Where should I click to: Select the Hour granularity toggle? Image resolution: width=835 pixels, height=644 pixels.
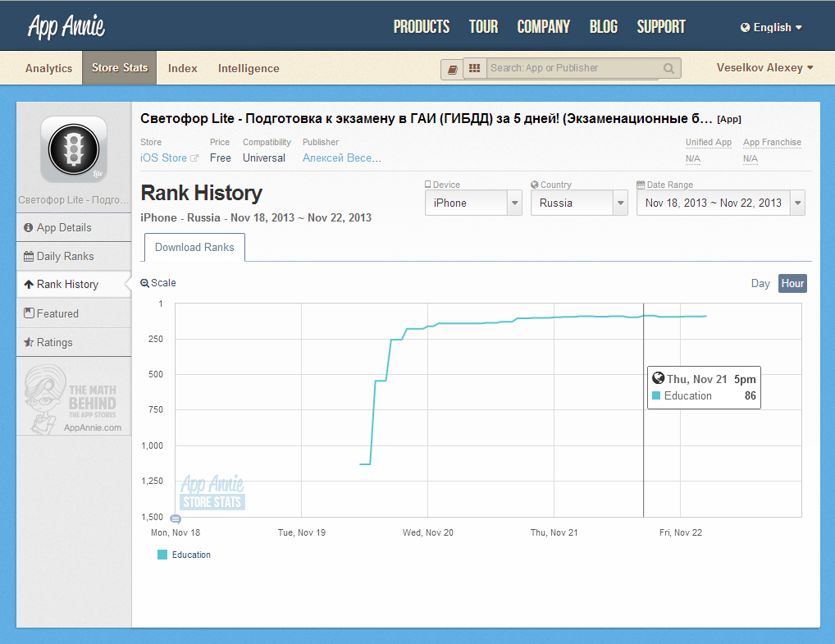coord(792,283)
